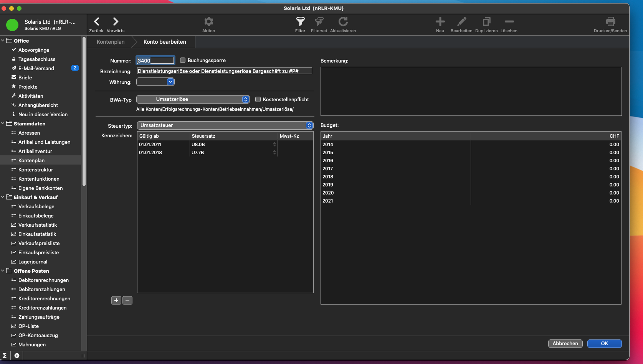Enable the Buchungssperre checkbox
Screen dimensions: 643x364
(183, 60)
